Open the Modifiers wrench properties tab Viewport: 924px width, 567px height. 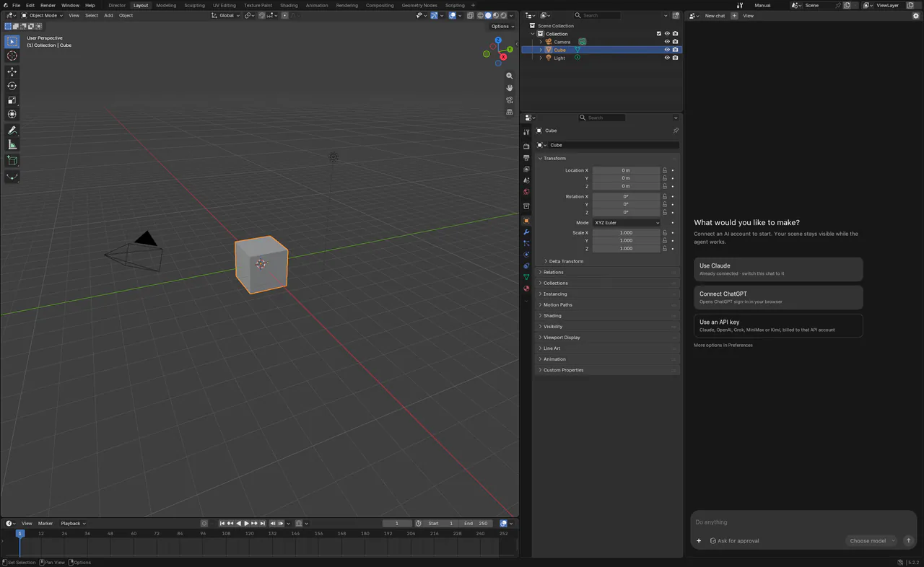(x=526, y=232)
